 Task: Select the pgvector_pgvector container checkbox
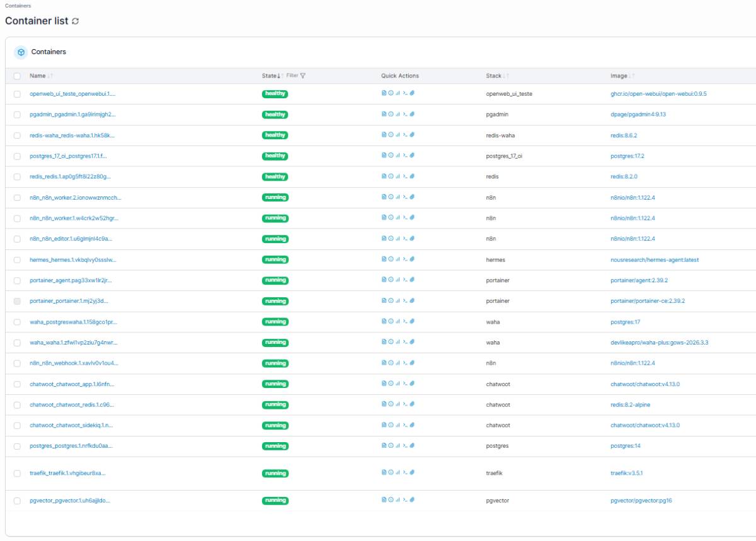pyautogui.click(x=17, y=501)
